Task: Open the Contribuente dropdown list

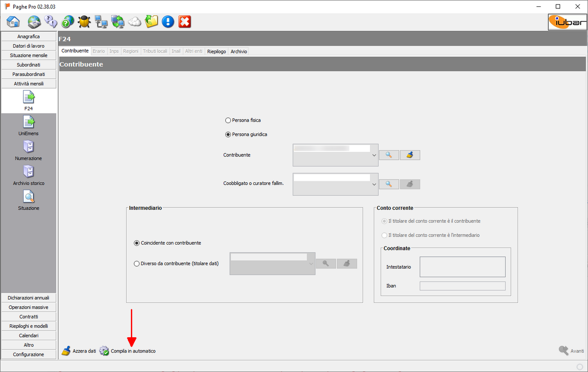Action: click(373, 155)
